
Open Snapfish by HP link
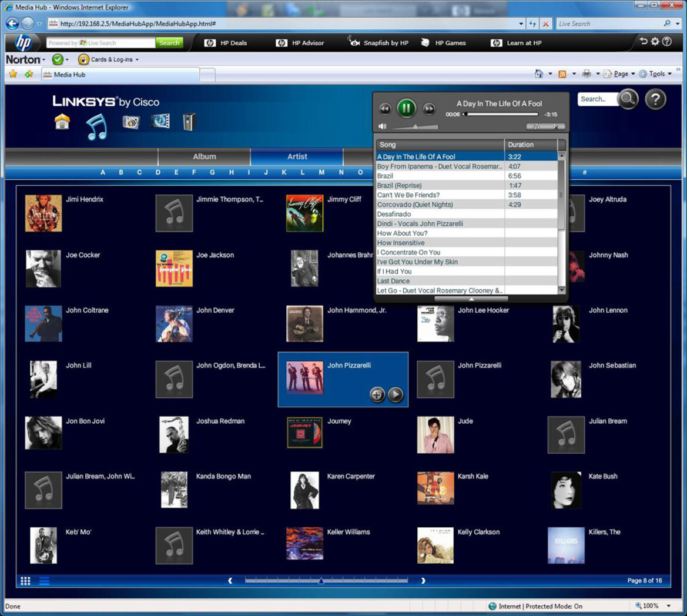(x=378, y=42)
